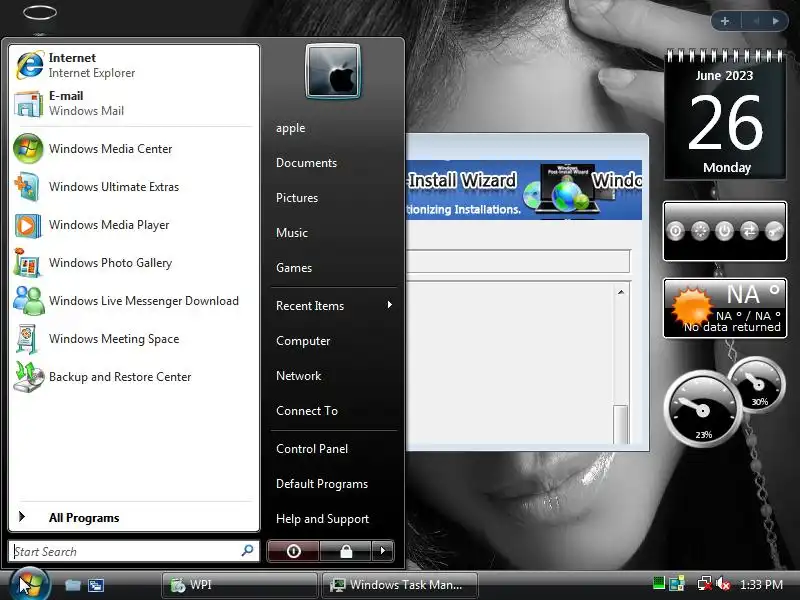The height and width of the screenshot is (600, 800).
Task: Click switch user arrows gadget icon
Action: point(749,231)
